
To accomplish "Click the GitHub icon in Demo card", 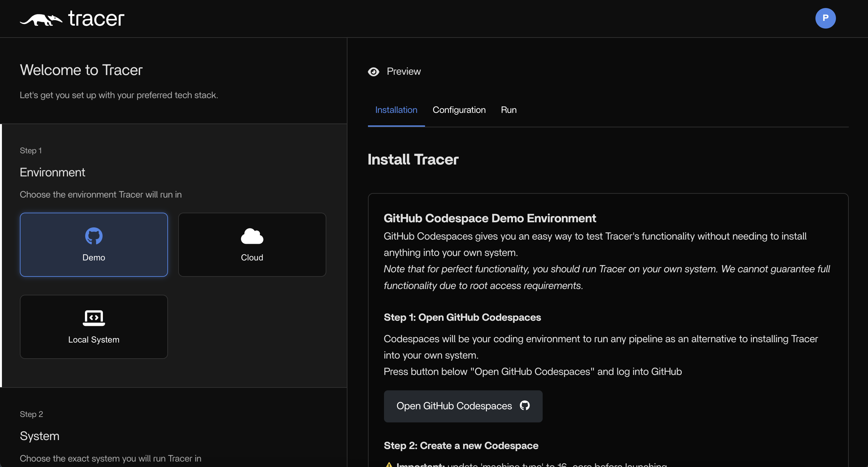I will click(x=94, y=236).
